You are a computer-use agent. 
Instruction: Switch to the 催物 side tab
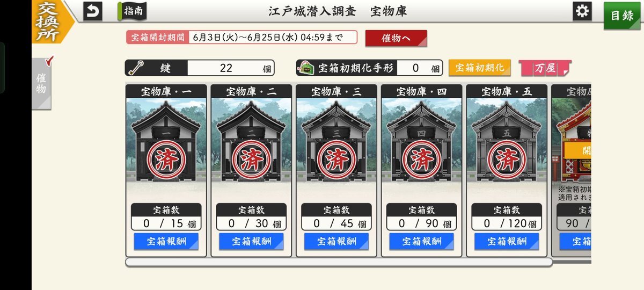(x=41, y=83)
